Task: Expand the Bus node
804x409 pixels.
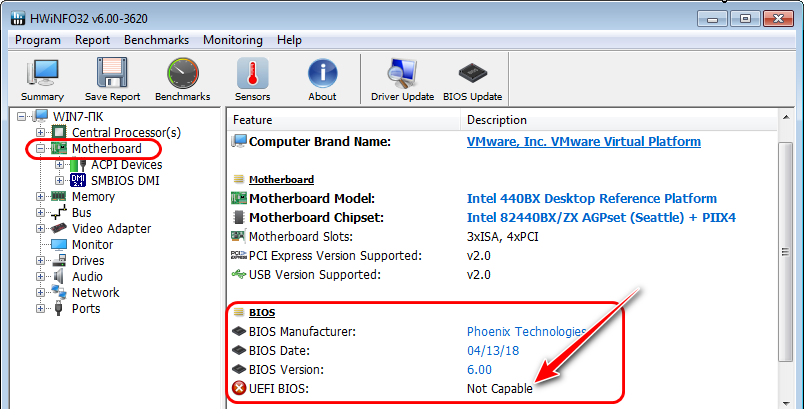Action: (41, 213)
